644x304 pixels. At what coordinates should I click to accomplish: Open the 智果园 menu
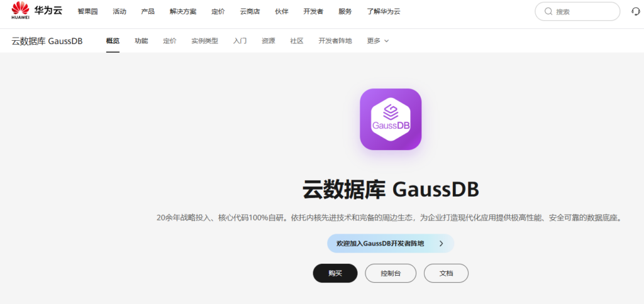87,11
